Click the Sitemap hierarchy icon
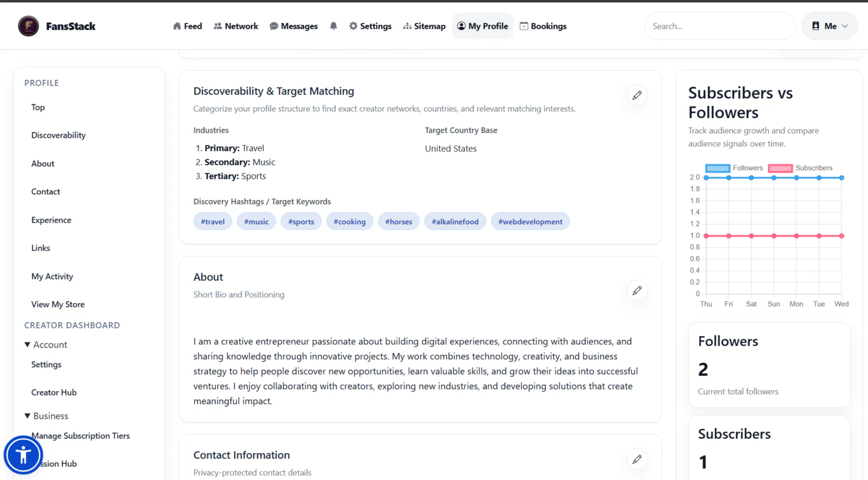 [x=407, y=26]
